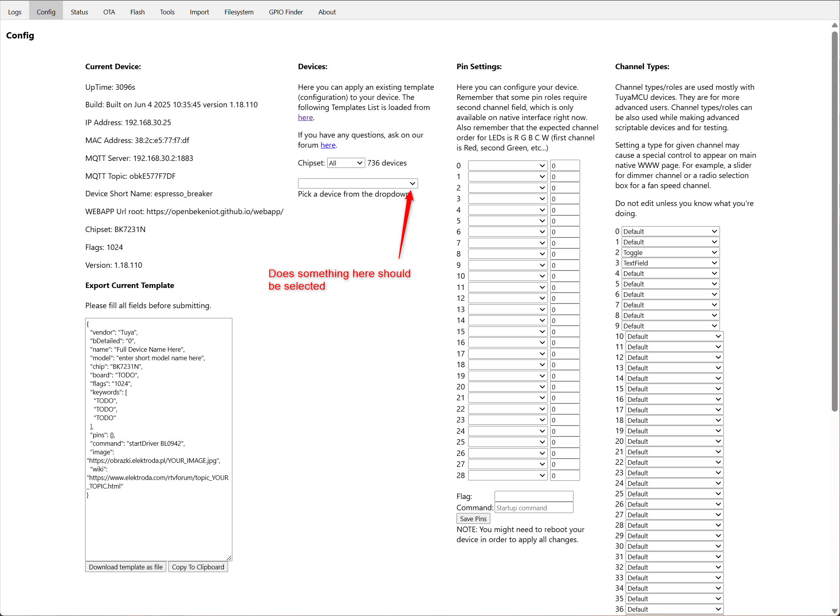This screenshot has height=616, width=840.
Task: Follow the forum 'here' link
Action: tap(328, 145)
